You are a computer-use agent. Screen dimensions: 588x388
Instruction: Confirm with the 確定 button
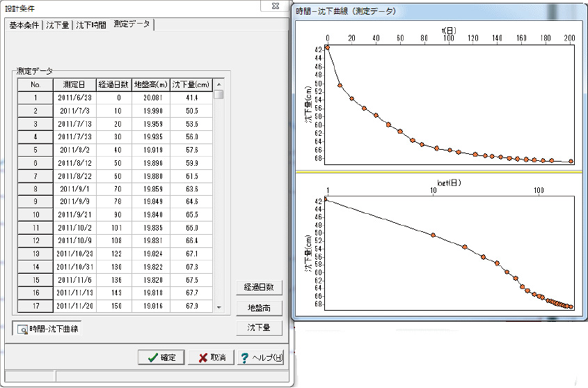[x=161, y=357]
